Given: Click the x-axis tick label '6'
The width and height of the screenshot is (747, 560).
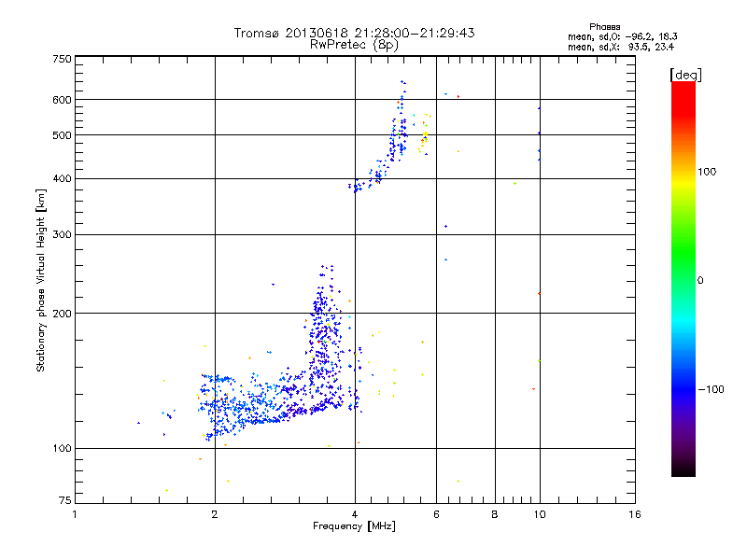Looking at the screenshot, I should pyautogui.click(x=436, y=514).
